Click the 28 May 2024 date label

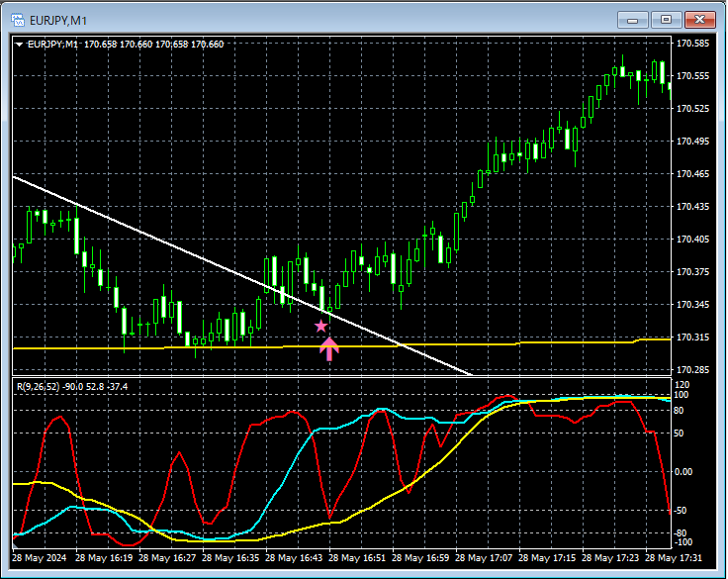[39, 557]
